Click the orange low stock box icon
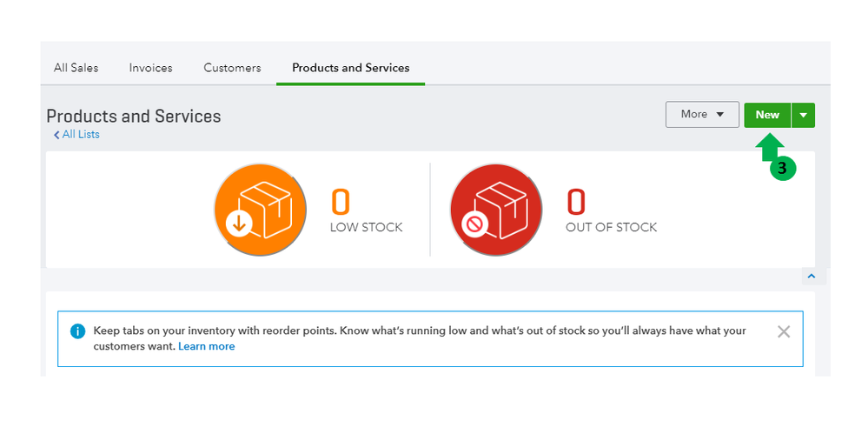The image size is (868, 434). coord(260,210)
